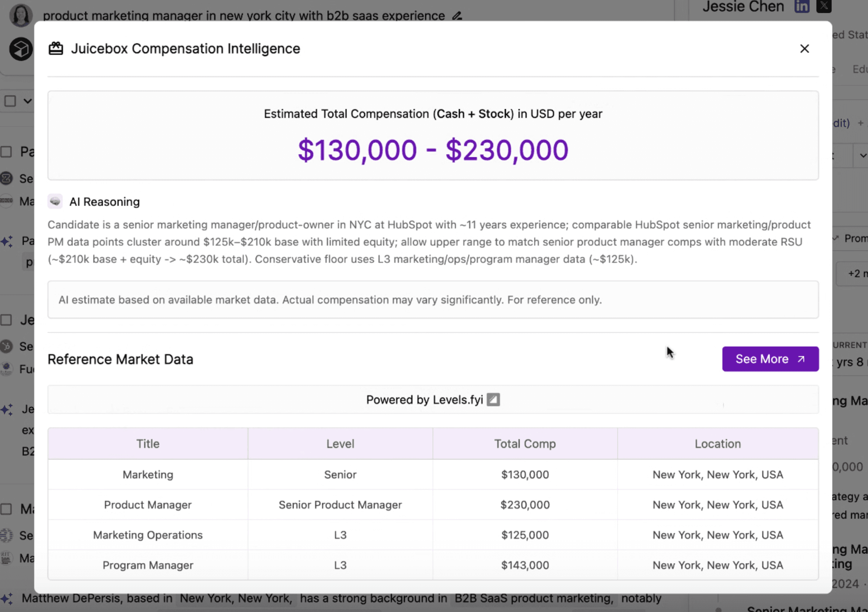Open Jessie Chen's X profile icon
Screen dimensions: 868x612
824,6
